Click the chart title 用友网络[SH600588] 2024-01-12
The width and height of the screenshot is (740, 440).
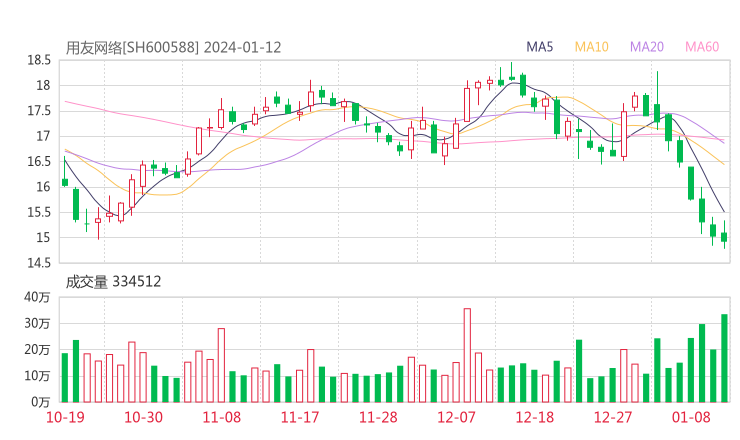[x=173, y=48]
